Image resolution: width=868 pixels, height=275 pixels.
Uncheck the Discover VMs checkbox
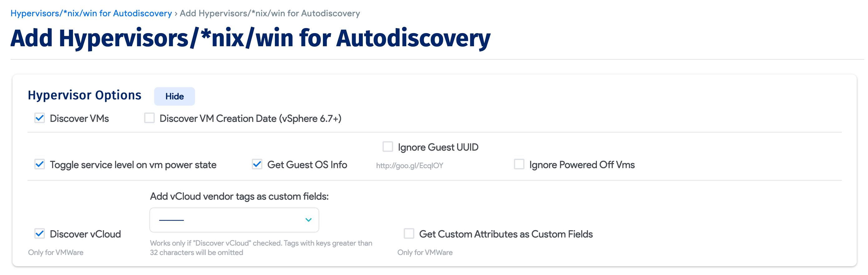point(40,118)
